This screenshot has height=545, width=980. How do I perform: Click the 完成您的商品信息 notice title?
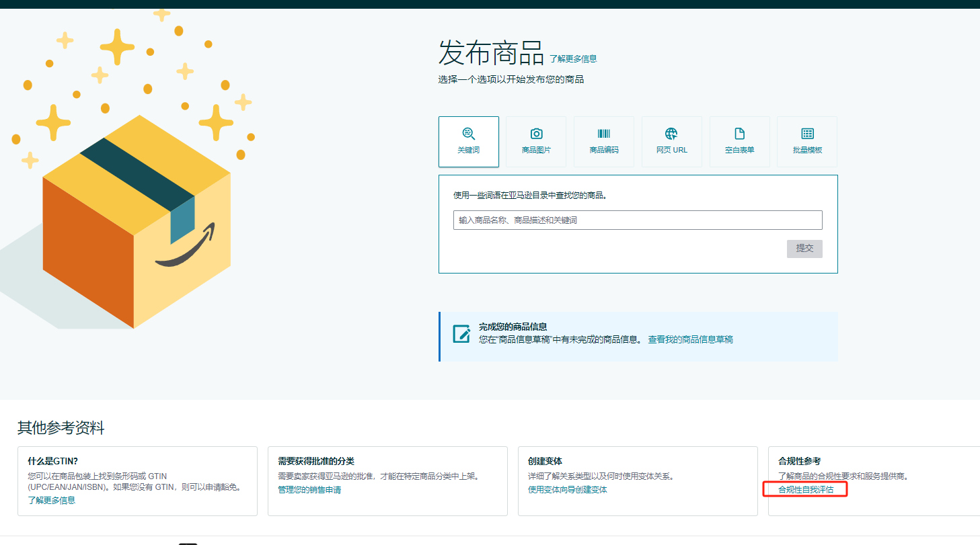pyautogui.click(x=513, y=327)
